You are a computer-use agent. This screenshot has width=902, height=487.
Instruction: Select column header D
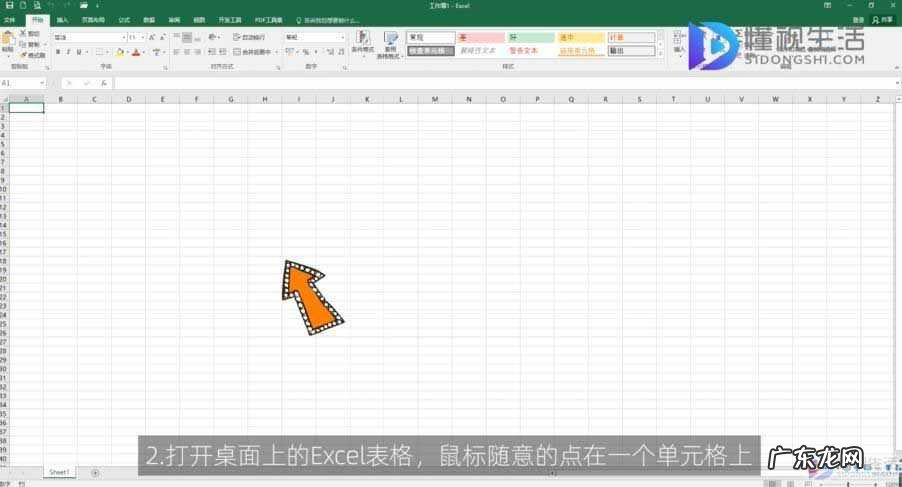tap(128, 99)
